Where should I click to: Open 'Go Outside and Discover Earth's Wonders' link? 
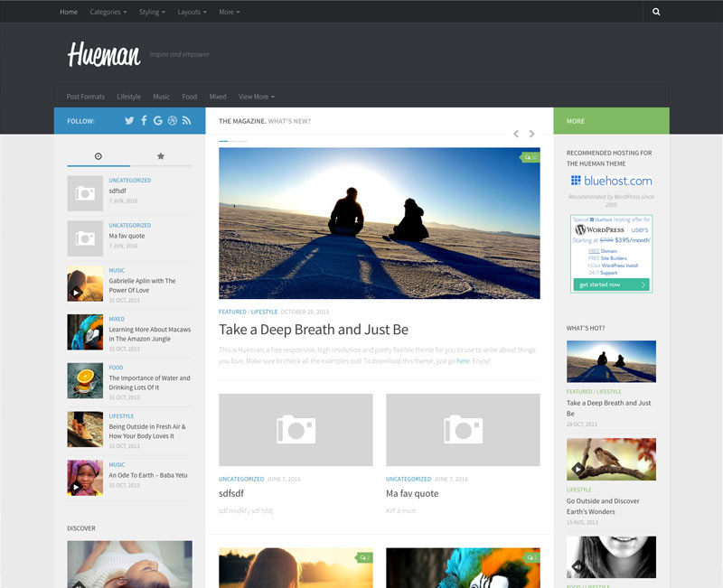tap(603, 507)
